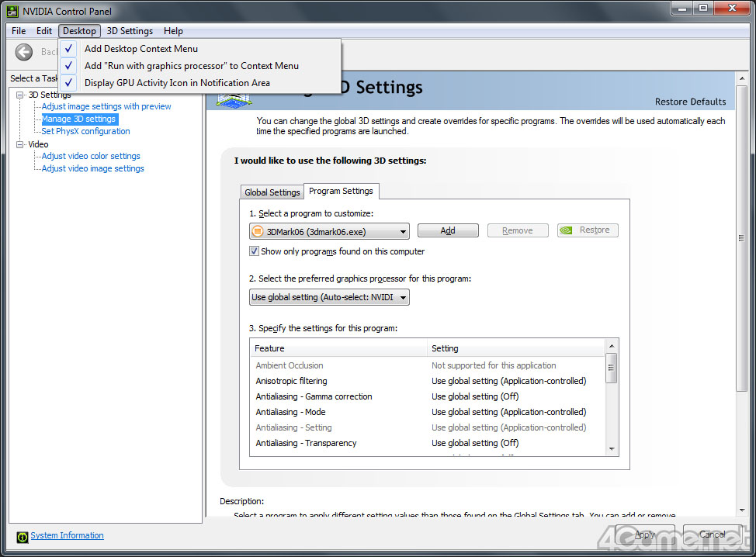756x557 pixels.
Task: Select Manage 3D settings in task tree
Action: tap(79, 119)
